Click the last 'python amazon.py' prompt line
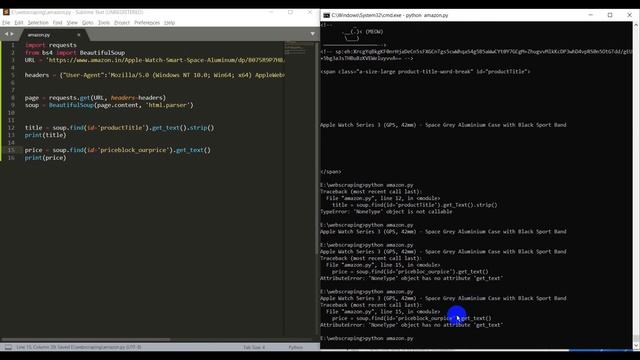Image resolution: width=640 pixels, height=360 pixels. (367, 338)
